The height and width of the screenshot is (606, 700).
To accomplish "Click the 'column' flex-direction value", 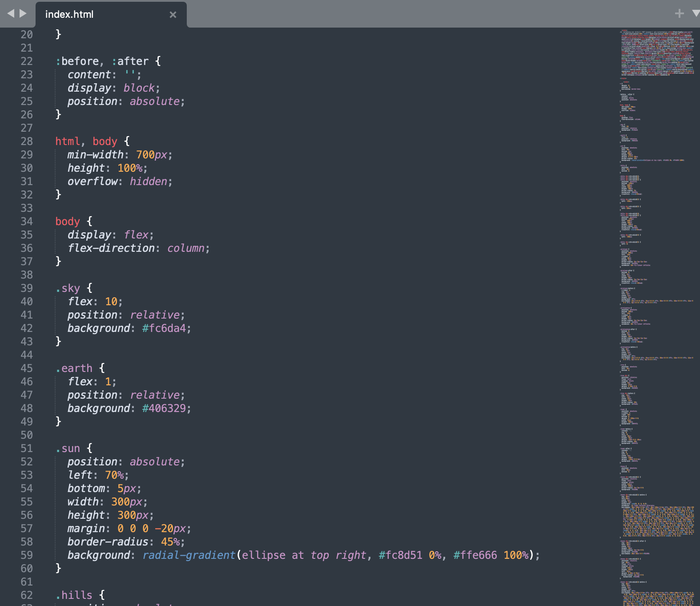I will [x=186, y=248].
